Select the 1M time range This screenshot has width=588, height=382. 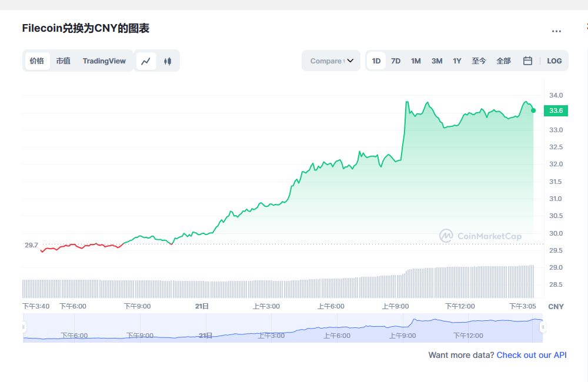(x=416, y=61)
